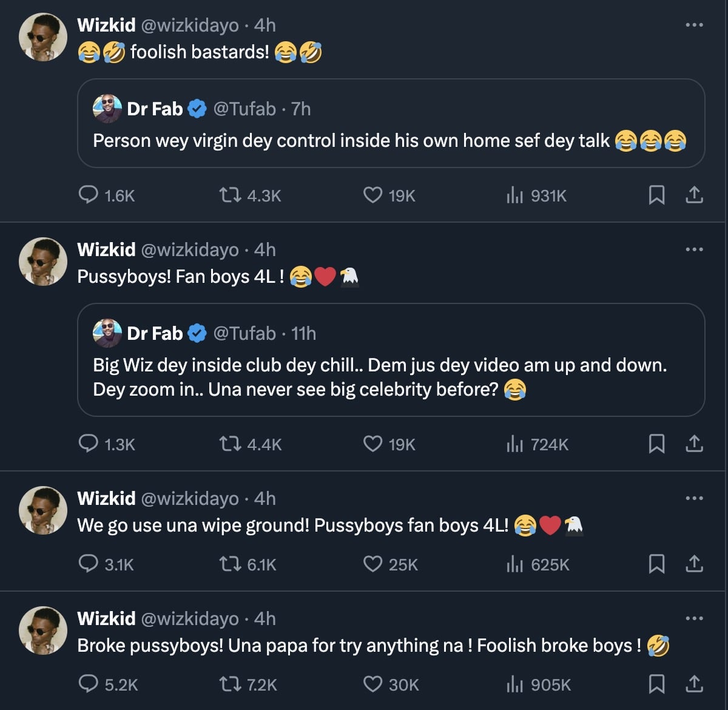The image size is (728, 710).
Task: Open Wizkid profile name on first tweet
Action: click(x=106, y=25)
